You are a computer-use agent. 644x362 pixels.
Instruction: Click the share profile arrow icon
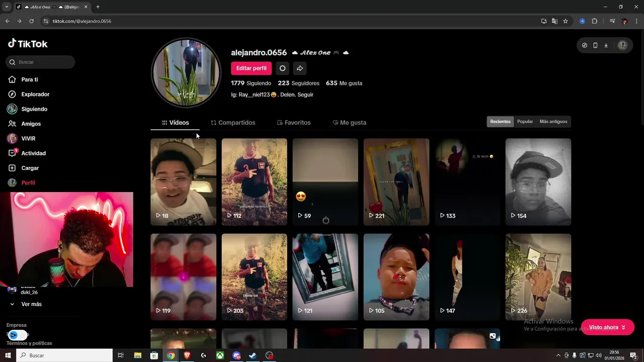[x=300, y=68]
